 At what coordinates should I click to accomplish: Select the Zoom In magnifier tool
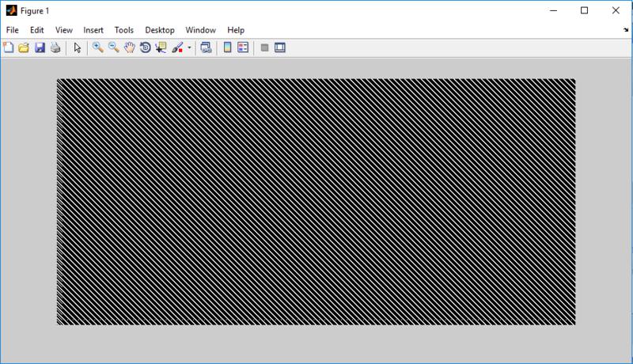pos(98,47)
